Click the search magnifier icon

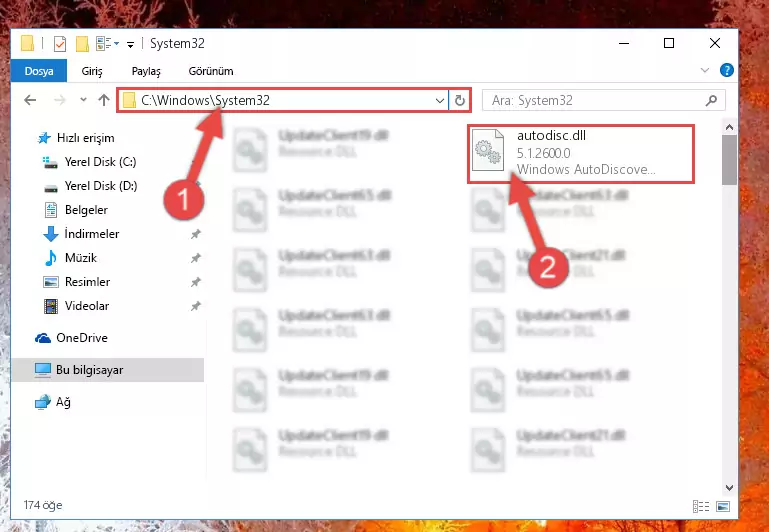pos(711,101)
